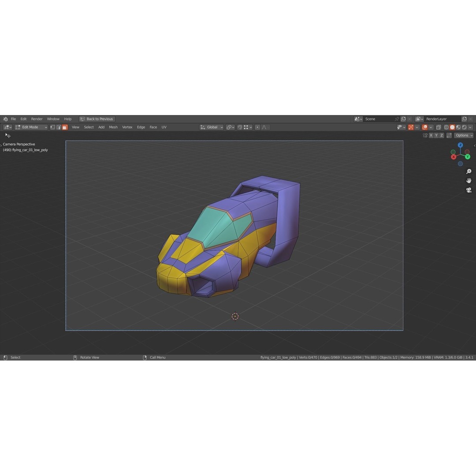The width and height of the screenshot is (476, 476).
Task: Click the Back to Previous button
Action: [x=97, y=119]
